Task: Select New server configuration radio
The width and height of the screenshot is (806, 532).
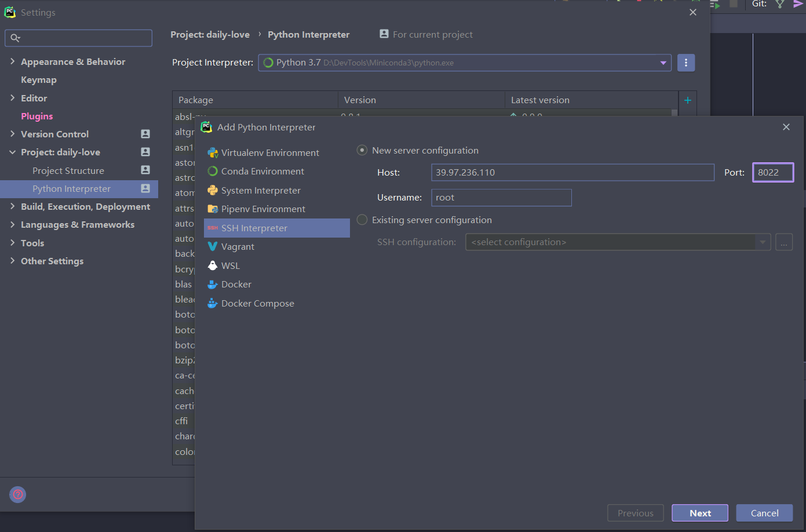Action: (x=362, y=151)
